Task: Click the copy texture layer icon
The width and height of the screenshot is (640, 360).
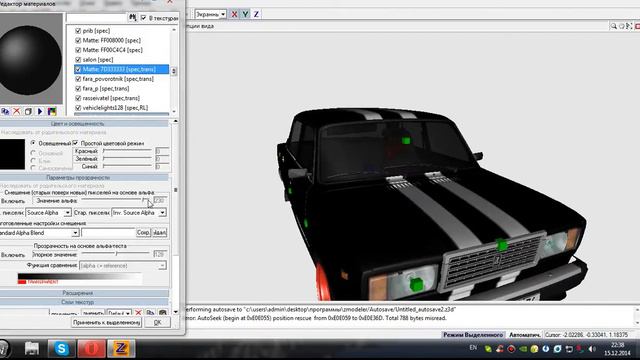Action: tap(150, 313)
